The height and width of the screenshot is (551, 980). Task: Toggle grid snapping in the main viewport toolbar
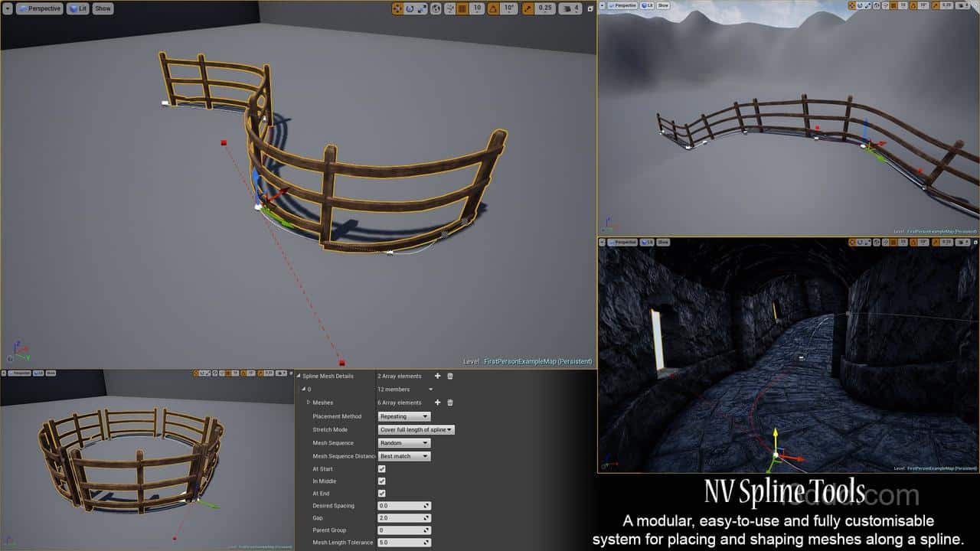point(460,8)
